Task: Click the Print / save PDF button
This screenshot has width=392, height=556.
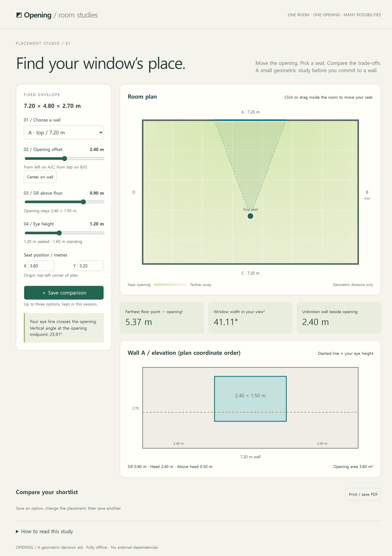Action: coord(363,494)
